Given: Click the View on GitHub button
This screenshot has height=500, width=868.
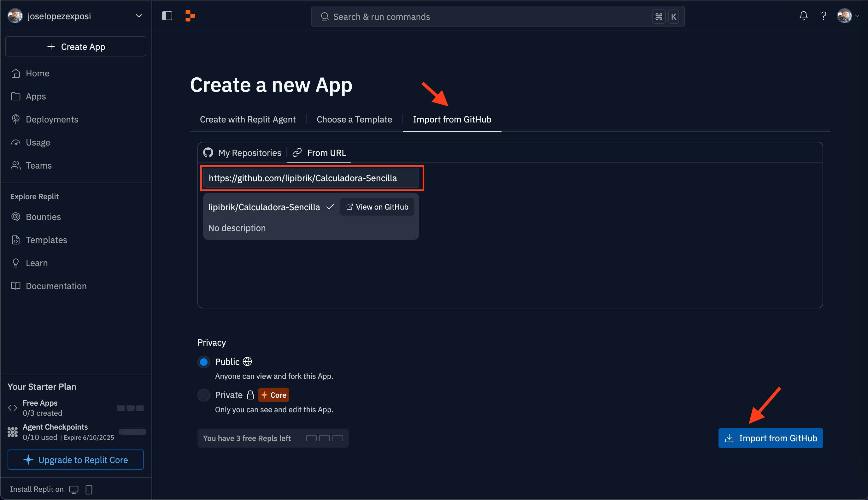Looking at the screenshot, I should [377, 207].
